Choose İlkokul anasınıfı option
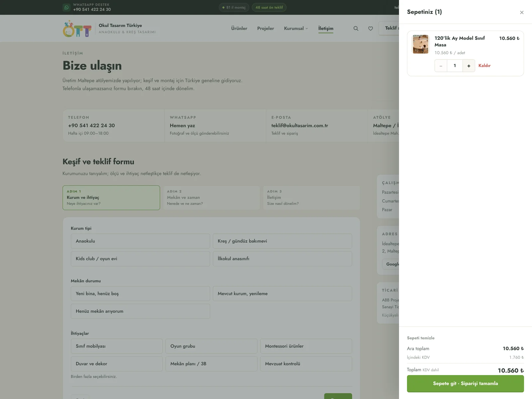This screenshot has height=399, width=532. click(282, 259)
